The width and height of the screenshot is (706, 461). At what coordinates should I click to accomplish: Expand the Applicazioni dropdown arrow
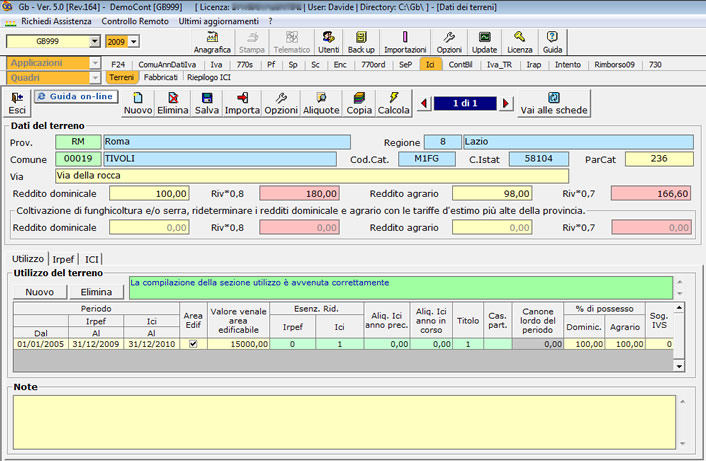(x=95, y=63)
